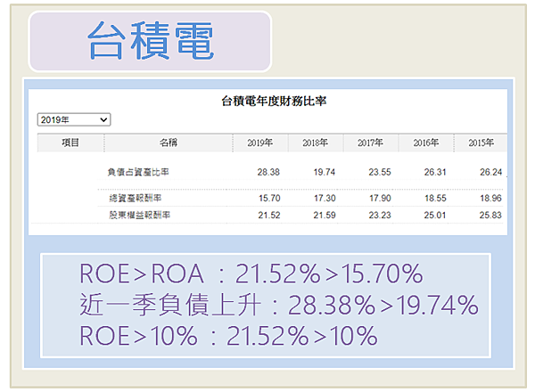Click the 26.31 debt ratio value
Image resolution: width=535 pixels, height=392 pixels.
pyautogui.click(x=435, y=172)
